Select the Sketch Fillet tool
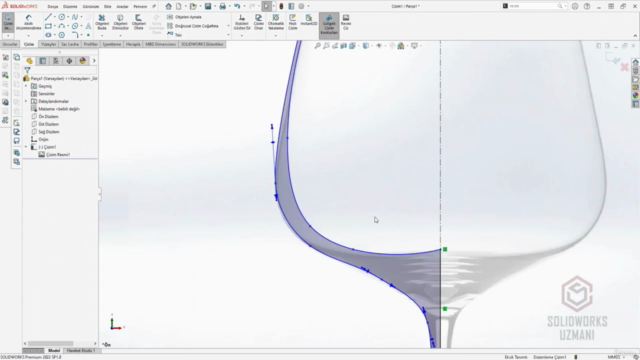Screen dimensions: 640x360 [75, 35]
